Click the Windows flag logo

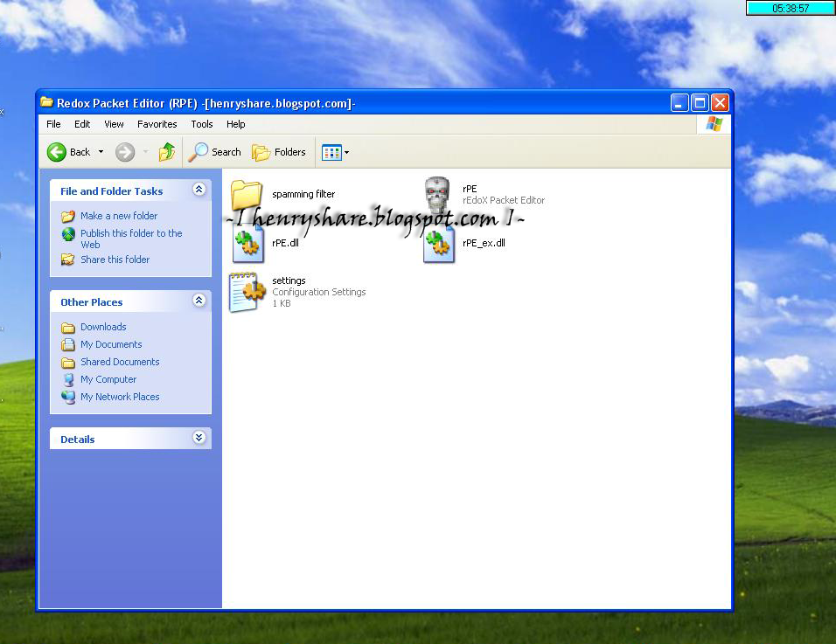tap(714, 124)
